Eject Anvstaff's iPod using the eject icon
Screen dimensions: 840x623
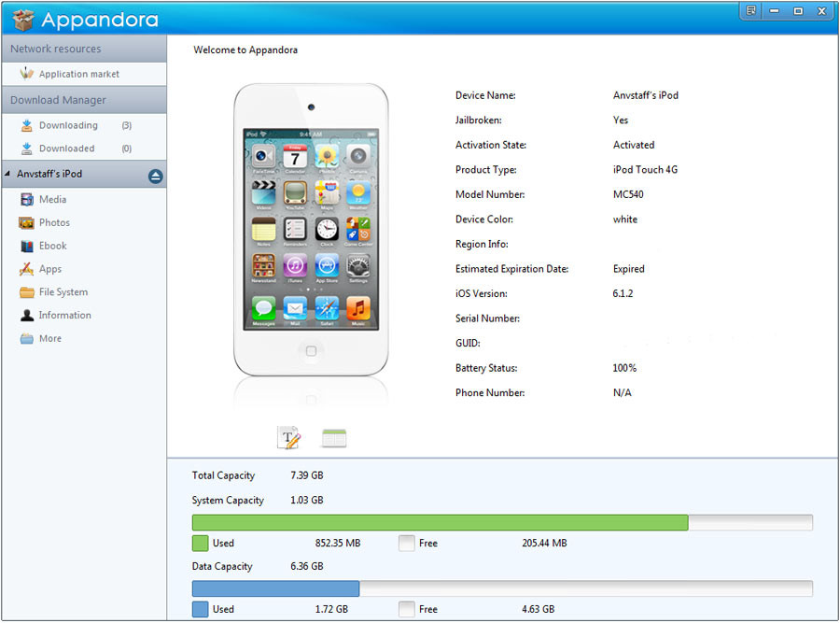pyautogui.click(x=155, y=176)
